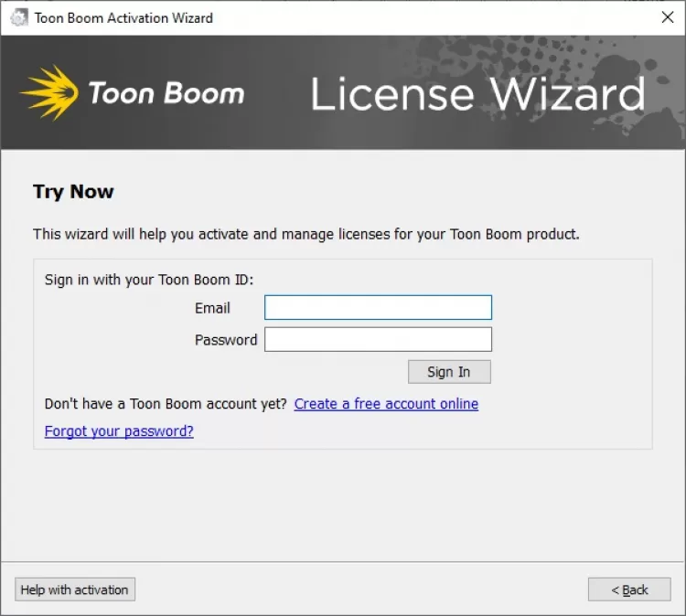Screen dimensions: 686x616
Task: Go back using the < Back button
Action: click(x=629, y=589)
